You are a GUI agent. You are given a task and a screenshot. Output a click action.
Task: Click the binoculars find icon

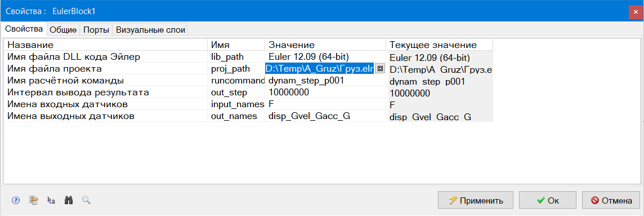click(69, 200)
